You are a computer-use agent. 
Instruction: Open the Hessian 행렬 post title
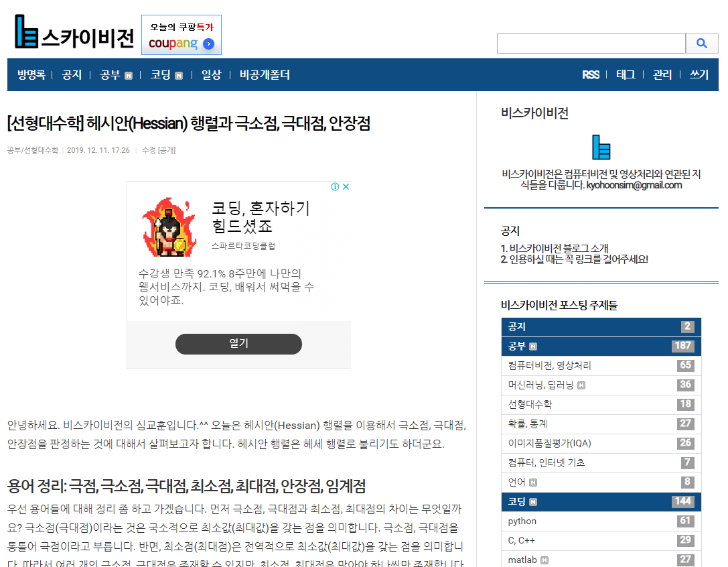click(x=188, y=123)
